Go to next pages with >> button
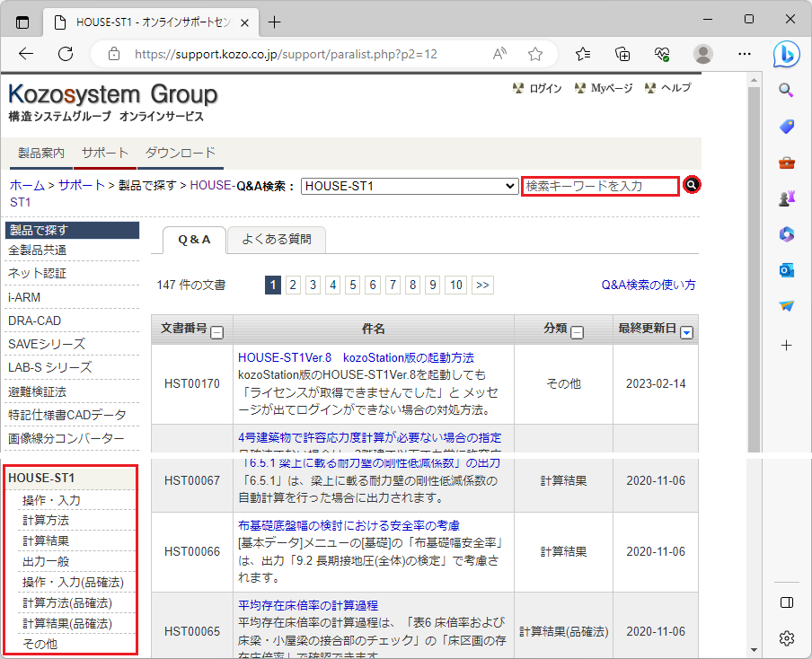 [482, 285]
